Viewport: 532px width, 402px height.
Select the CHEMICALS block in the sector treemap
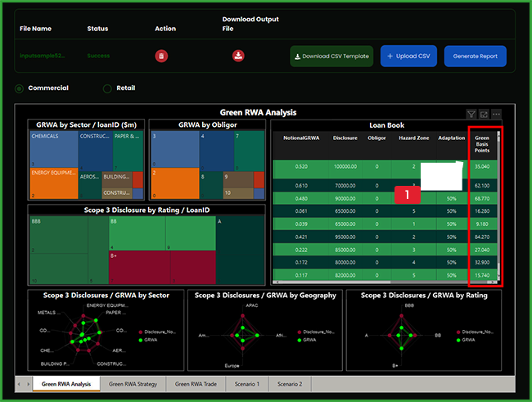54,149
